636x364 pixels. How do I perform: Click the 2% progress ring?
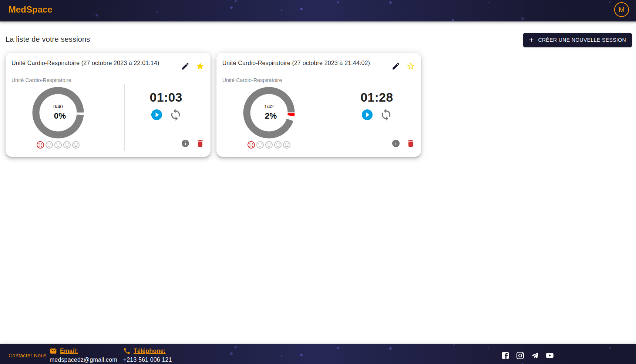(269, 113)
